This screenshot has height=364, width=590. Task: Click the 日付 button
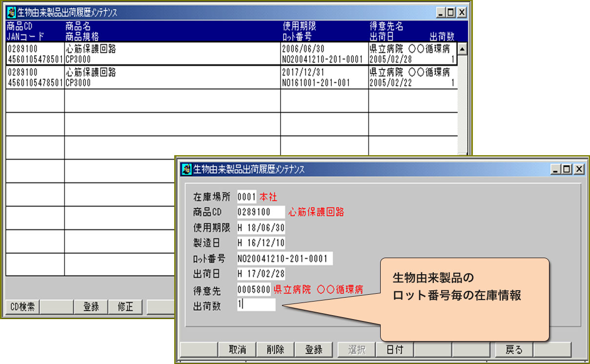click(x=394, y=349)
